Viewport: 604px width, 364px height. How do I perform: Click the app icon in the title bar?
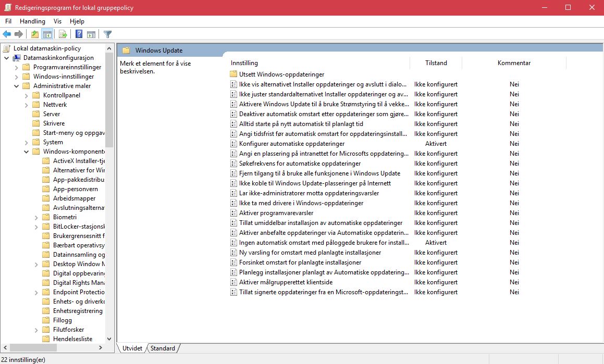(8, 7)
